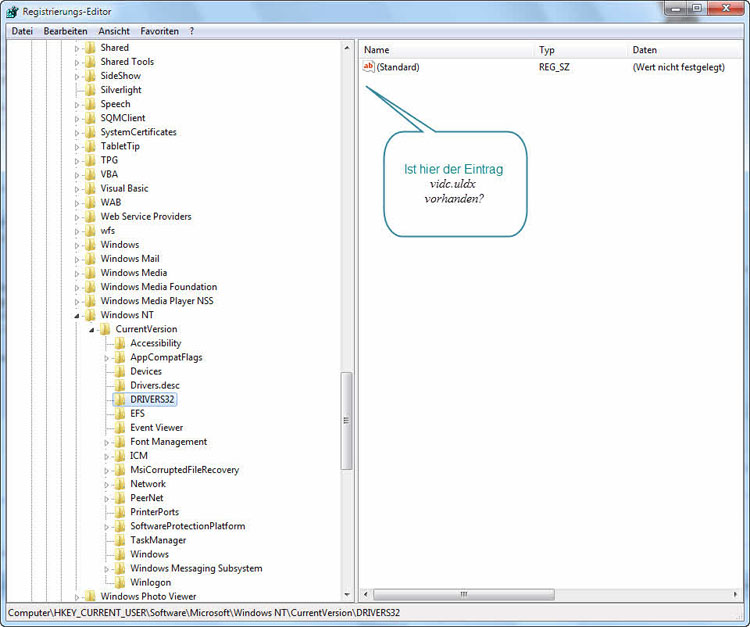Click the tree pane vertical scrollbar thumb
Screen dimensions: 750x627
pos(347,420)
